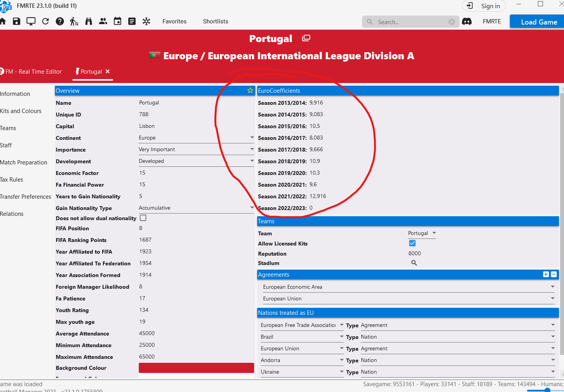
Task: Open the Development dropdown
Action: pos(196,161)
